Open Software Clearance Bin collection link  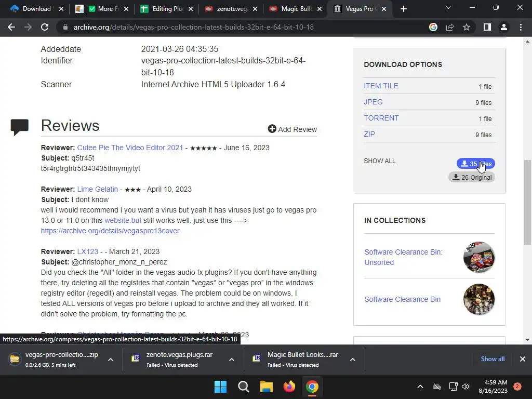click(403, 299)
